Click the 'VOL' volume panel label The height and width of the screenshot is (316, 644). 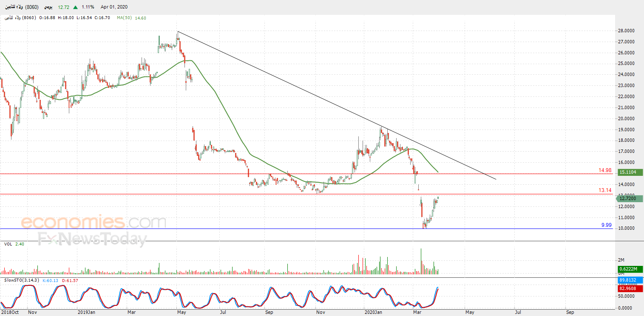pyautogui.click(x=8, y=244)
